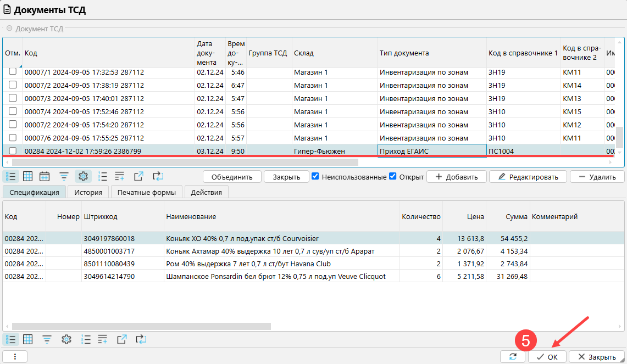The width and height of the screenshot is (627, 364).
Task: Click numbered list icon in lower toolbar
Action: [85, 339]
